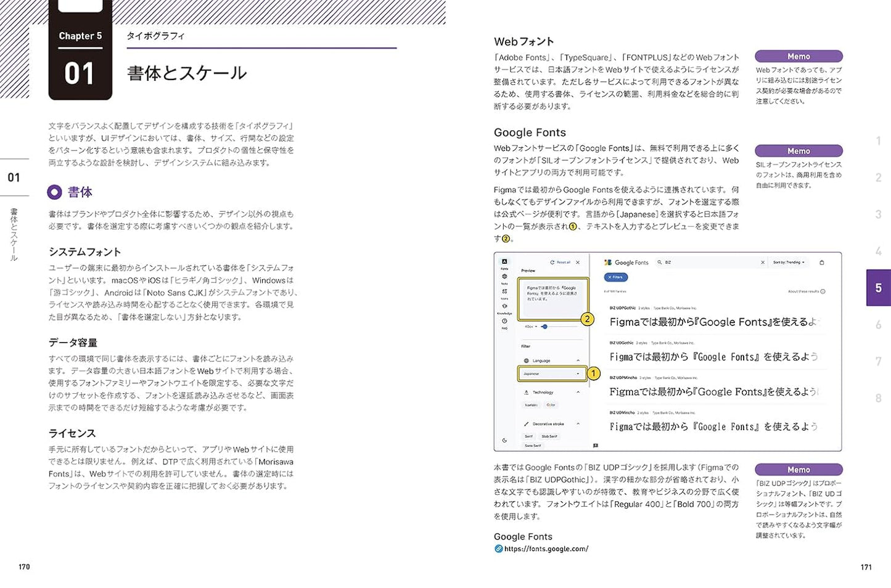The width and height of the screenshot is (891, 588).
Task: Click the blue Filters button
Action: (615, 277)
